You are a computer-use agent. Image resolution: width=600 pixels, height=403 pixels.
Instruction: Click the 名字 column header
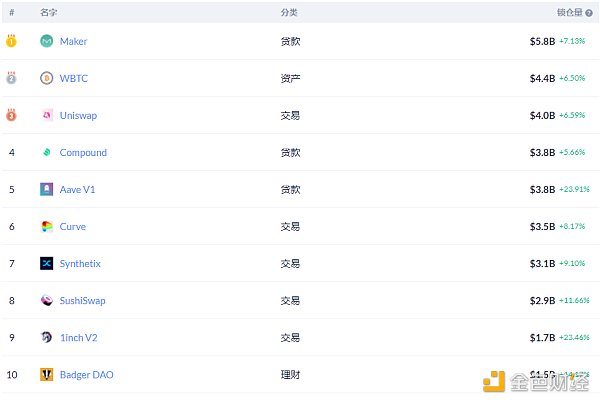[48, 12]
